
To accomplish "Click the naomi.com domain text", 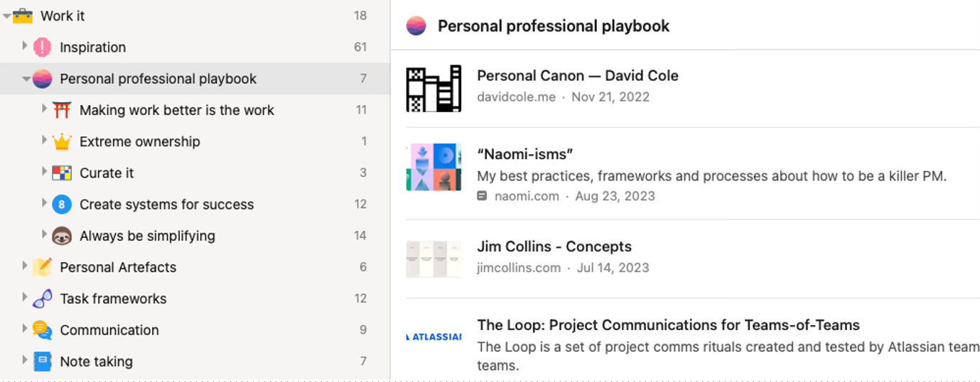I will (x=527, y=196).
